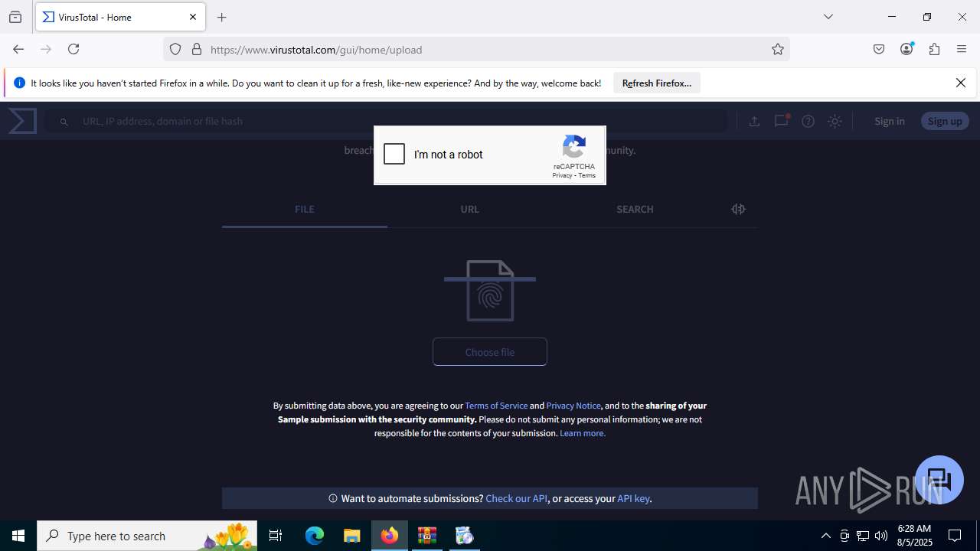Click the fingerprint file upload icon
The height and width of the screenshot is (551, 980).
tap(490, 291)
